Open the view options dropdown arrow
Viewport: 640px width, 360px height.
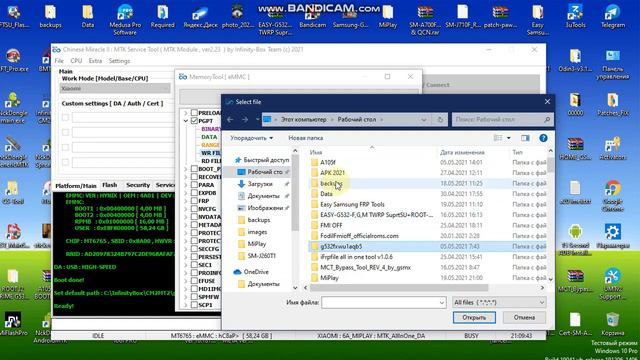click(509, 138)
